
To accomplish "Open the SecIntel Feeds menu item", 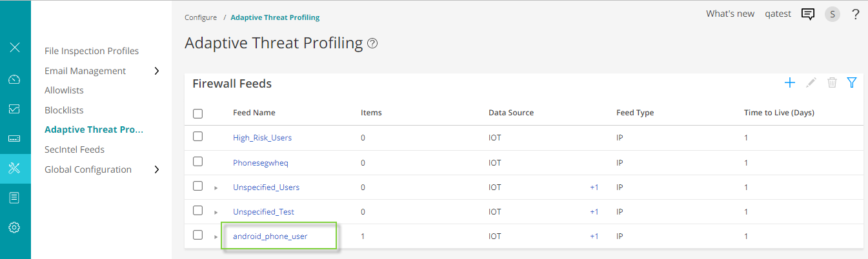I will click(74, 149).
